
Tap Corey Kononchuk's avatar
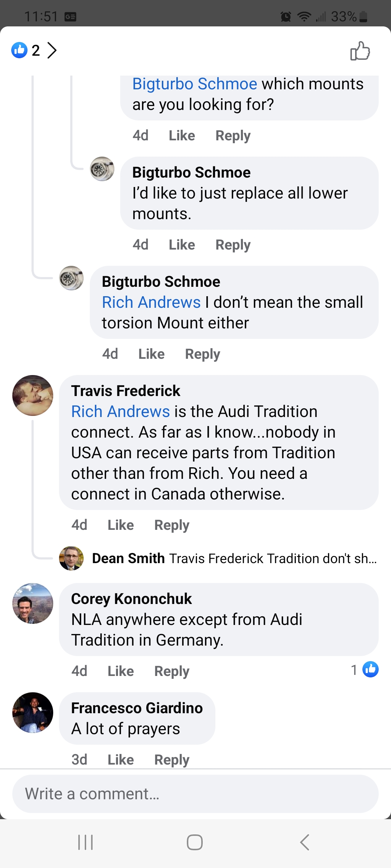[33, 603]
